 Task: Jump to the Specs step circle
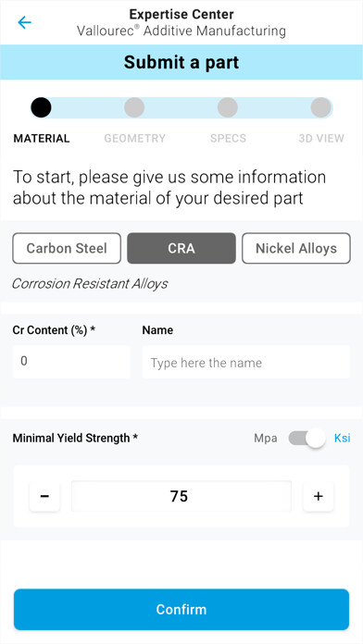coord(228,107)
